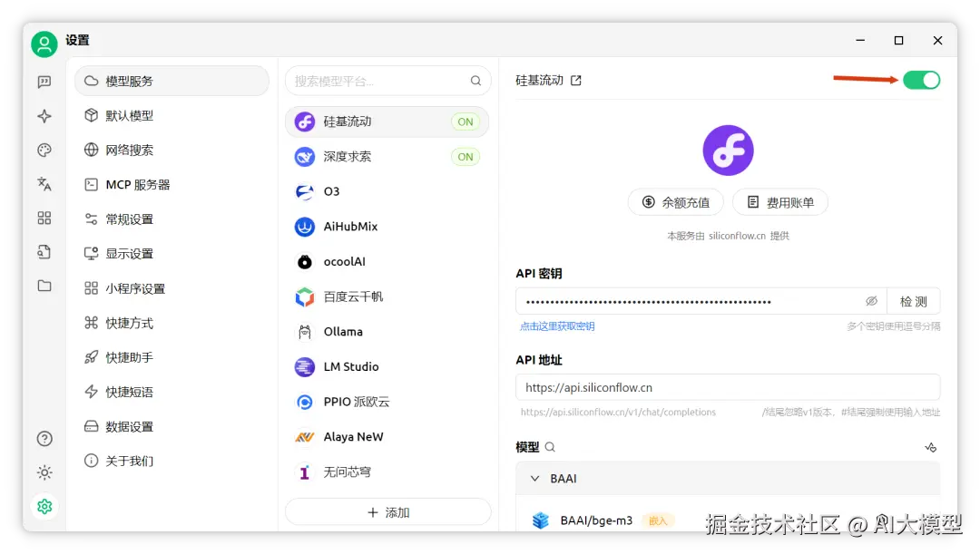Open 快捷短语 menu item
The image size is (980, 554).
point(171,393)
